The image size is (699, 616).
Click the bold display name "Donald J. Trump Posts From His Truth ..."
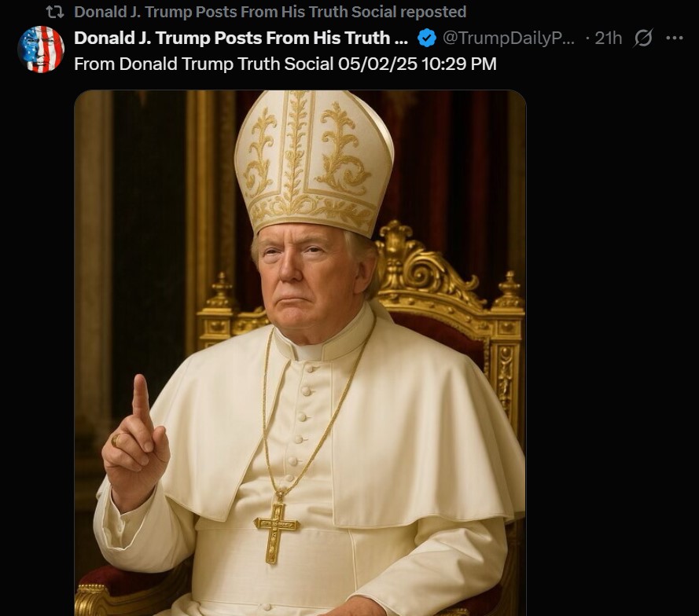click(241, 38)
